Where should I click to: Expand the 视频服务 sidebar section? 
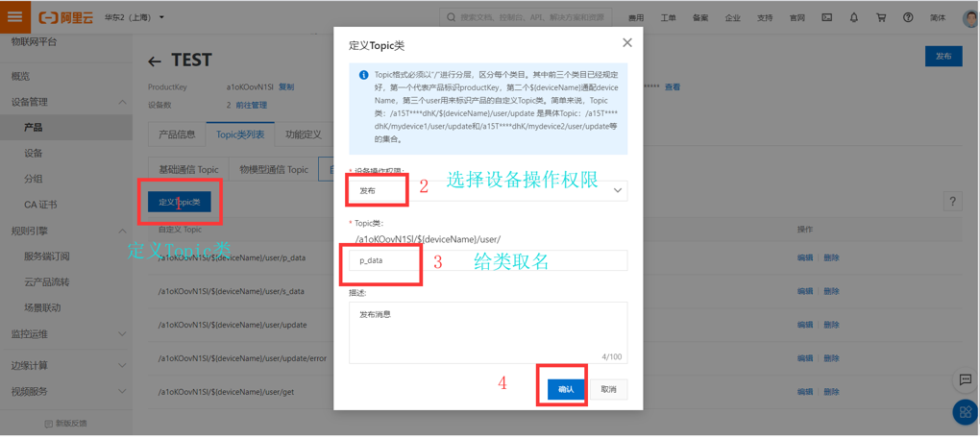point(123,392)
